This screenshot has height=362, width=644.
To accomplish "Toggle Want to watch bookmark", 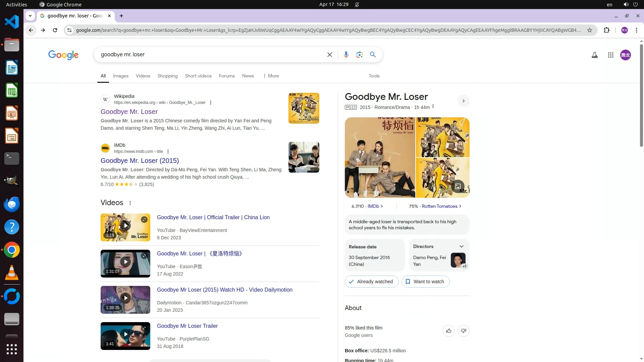I will pyautogui.click(x=425, y=282).
